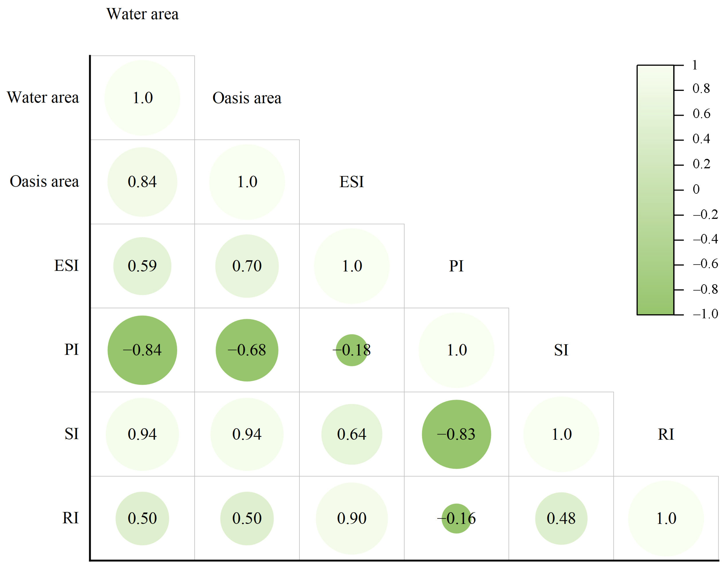Click the SI column label on the diagonal
The height and width of the screenshot is (572, 728).
point(561,350)
